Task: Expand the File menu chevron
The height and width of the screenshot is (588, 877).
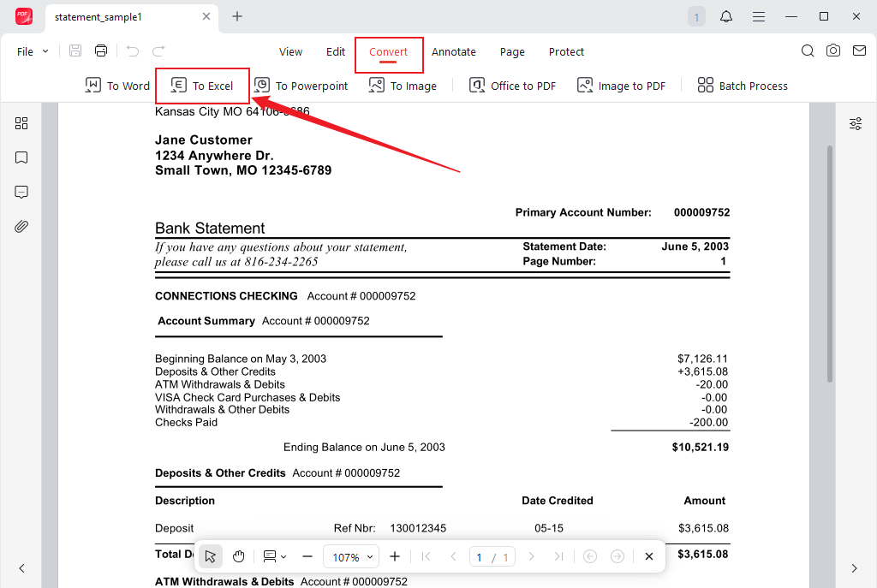Action: point(45,50)
